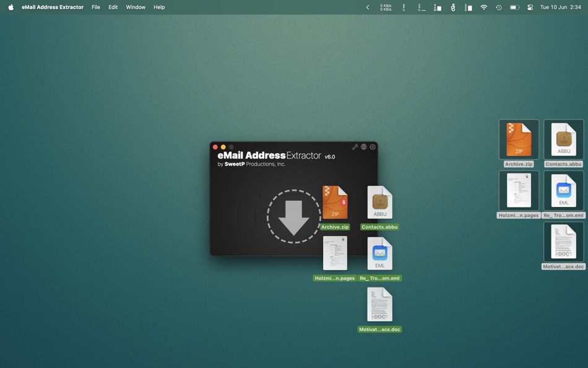This screenshot has height=368, width=588.
Task: Open the Time Machine menu bar icon
Action: click(499, 7)
